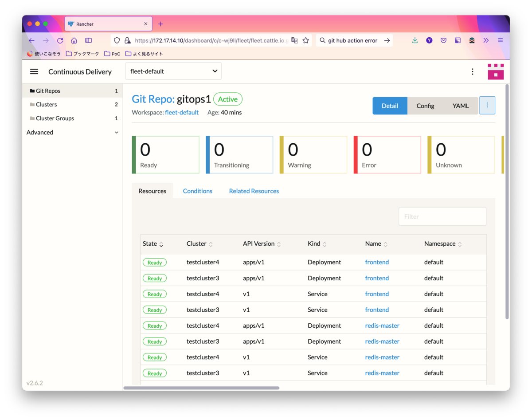Viewport: 532px width, 420px height.
Task: Reload the page with refresh icon
Action: tap(60, 40)
